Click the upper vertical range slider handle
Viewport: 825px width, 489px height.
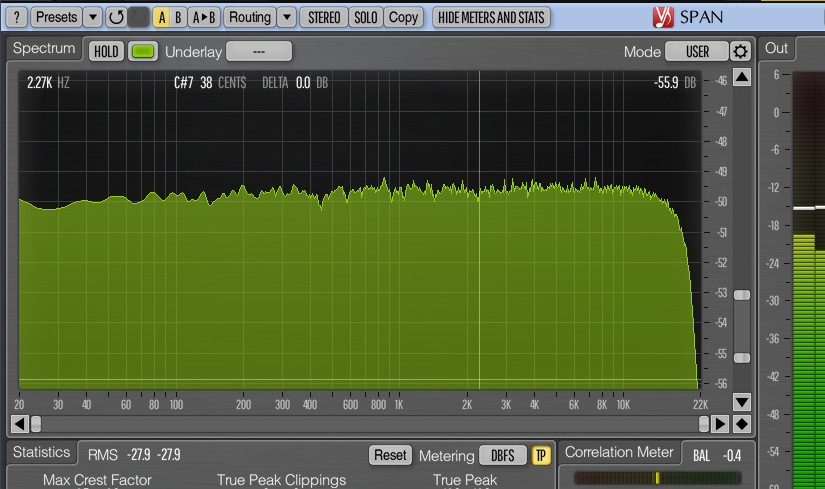tap(742, 295)
